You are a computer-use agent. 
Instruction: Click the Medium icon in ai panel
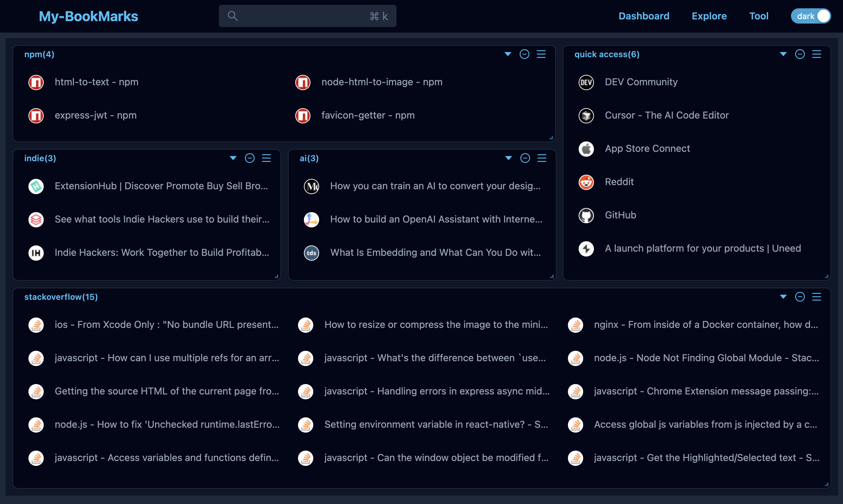(312, 186)
